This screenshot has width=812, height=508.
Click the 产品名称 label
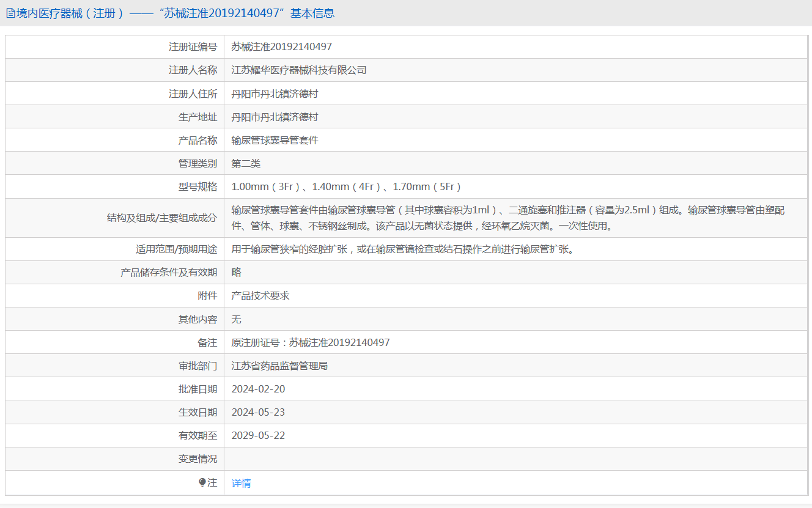(198, 140)
